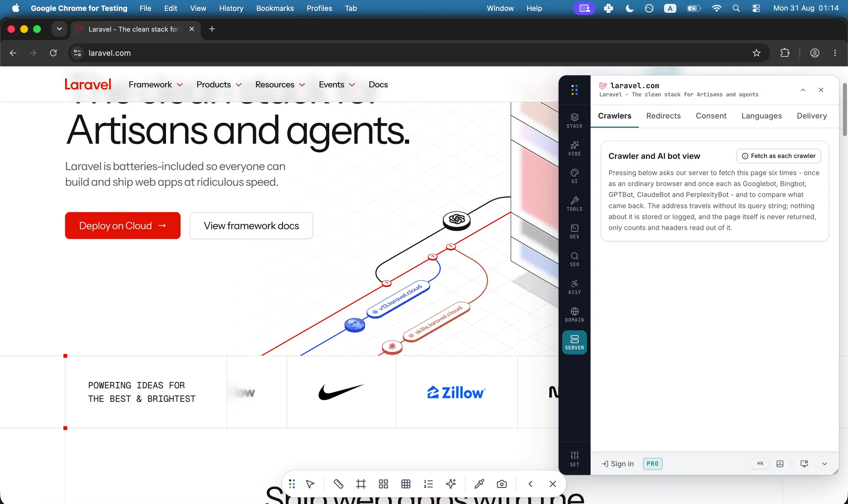Image resolution: width=848 pixels, height=504 pixels.
Task: Click the Deploy on Cloud button
Action: [x=123, y=226]
